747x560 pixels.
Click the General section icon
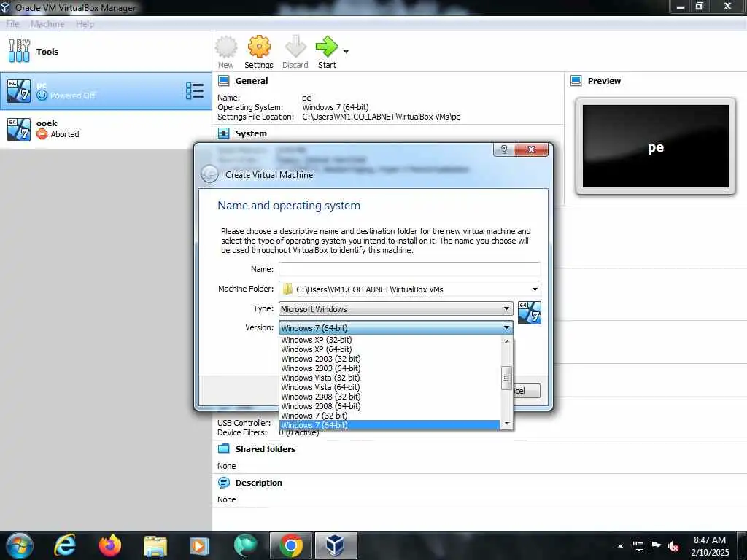coord(224,80)
